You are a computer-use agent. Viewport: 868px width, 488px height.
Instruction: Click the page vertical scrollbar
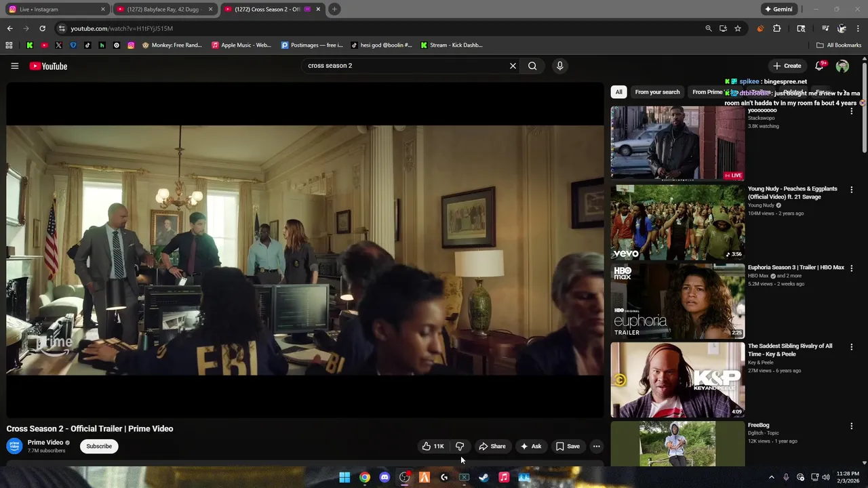coord(865,108)
